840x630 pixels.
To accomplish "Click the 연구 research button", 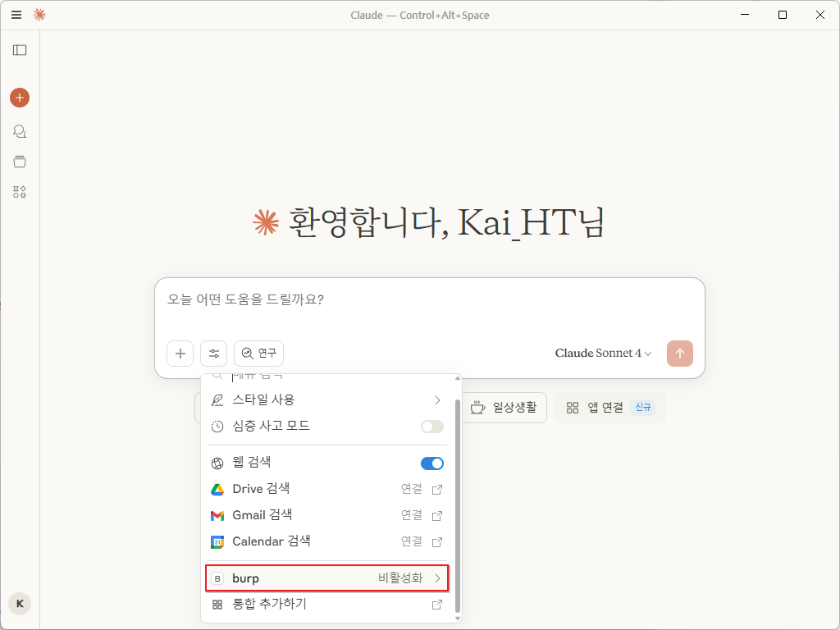I will click(258, 354).
